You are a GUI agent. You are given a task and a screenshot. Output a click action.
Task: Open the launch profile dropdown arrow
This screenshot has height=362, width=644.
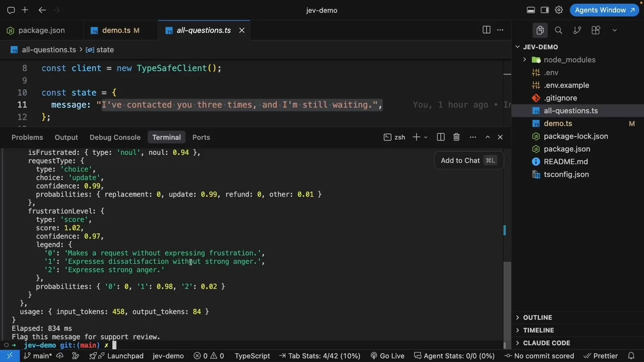tap(426, 137)
